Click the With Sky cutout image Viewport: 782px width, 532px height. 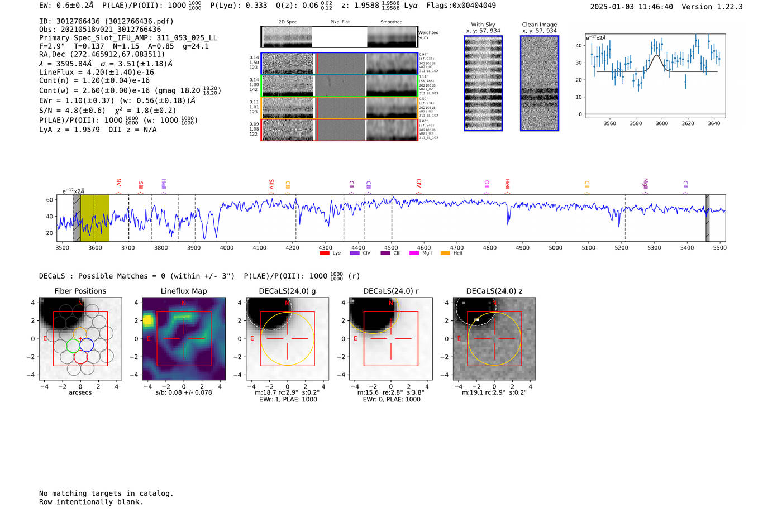(x=483, y=83)
